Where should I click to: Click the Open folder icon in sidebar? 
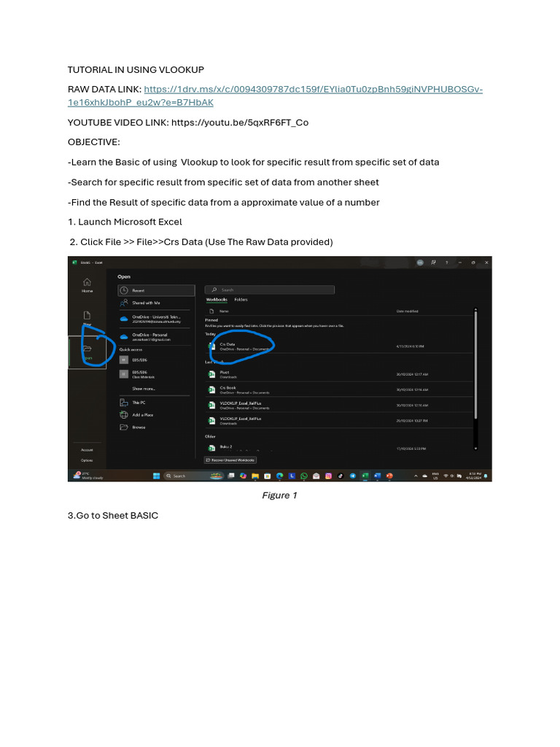click(x=87, y=349)
